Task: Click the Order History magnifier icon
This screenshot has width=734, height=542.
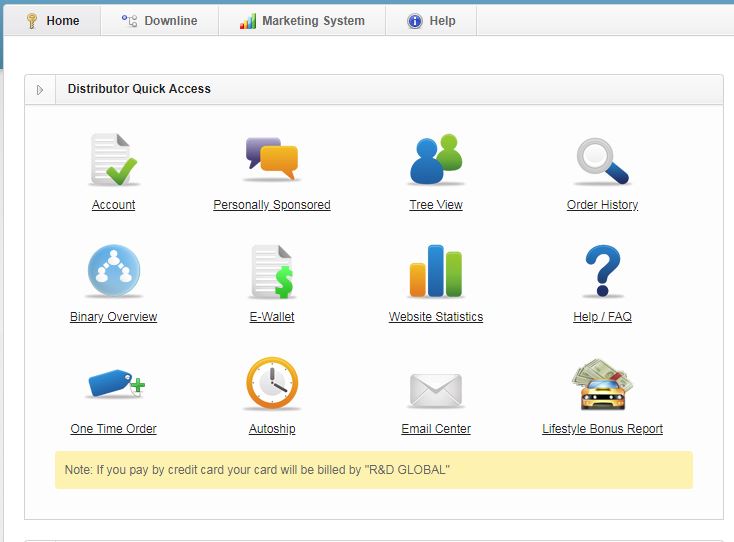Action: pos(602,161)
